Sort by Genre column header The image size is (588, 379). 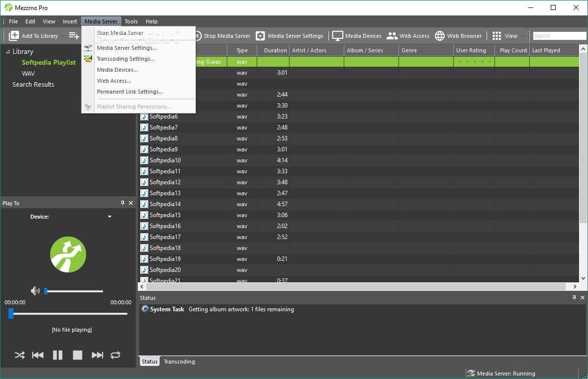426,50
